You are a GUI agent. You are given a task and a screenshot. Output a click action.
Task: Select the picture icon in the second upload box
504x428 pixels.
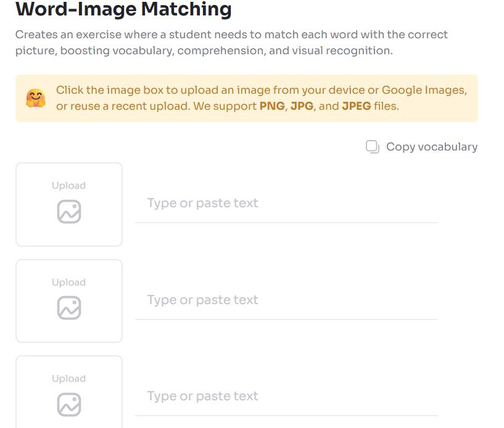coord(68,308)
